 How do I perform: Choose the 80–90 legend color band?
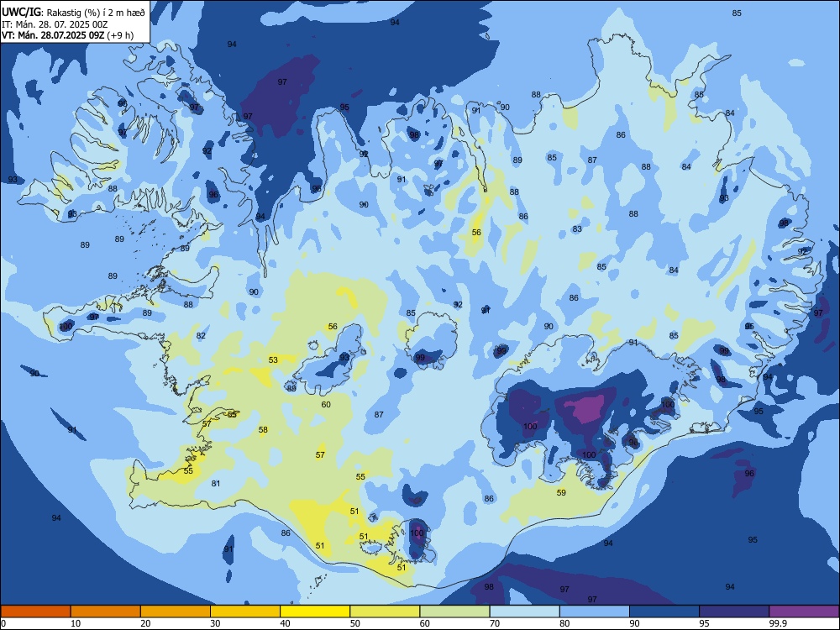[x=595, y=612]
